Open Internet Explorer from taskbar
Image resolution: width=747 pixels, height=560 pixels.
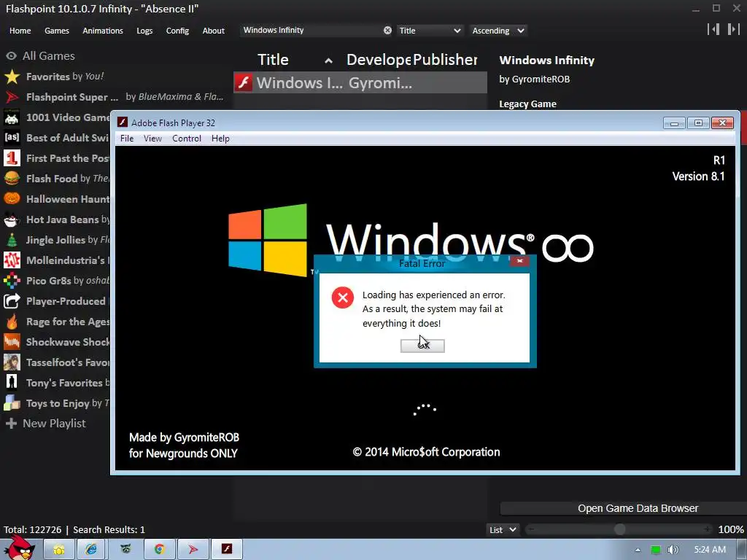tap(90, 549)
